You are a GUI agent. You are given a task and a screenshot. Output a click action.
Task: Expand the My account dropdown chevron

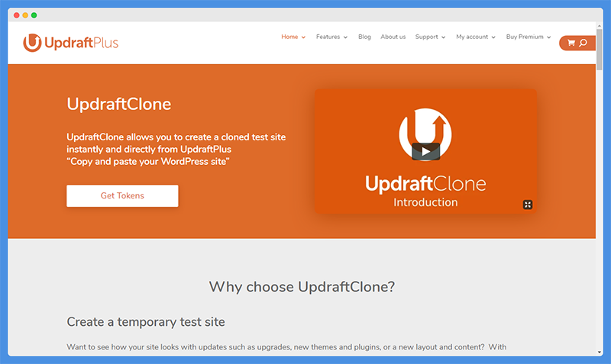click(x=493, y=37)
